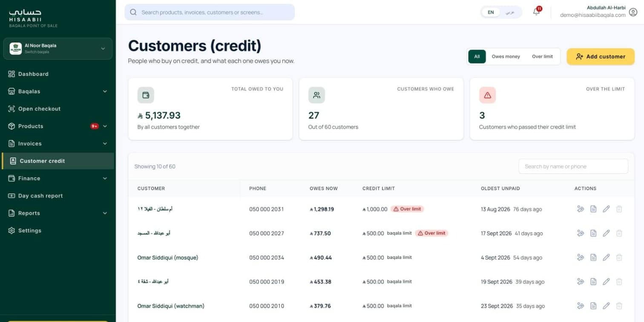
Task: Click the name Omar Siddiqui (watchman)
Action: 171,306
